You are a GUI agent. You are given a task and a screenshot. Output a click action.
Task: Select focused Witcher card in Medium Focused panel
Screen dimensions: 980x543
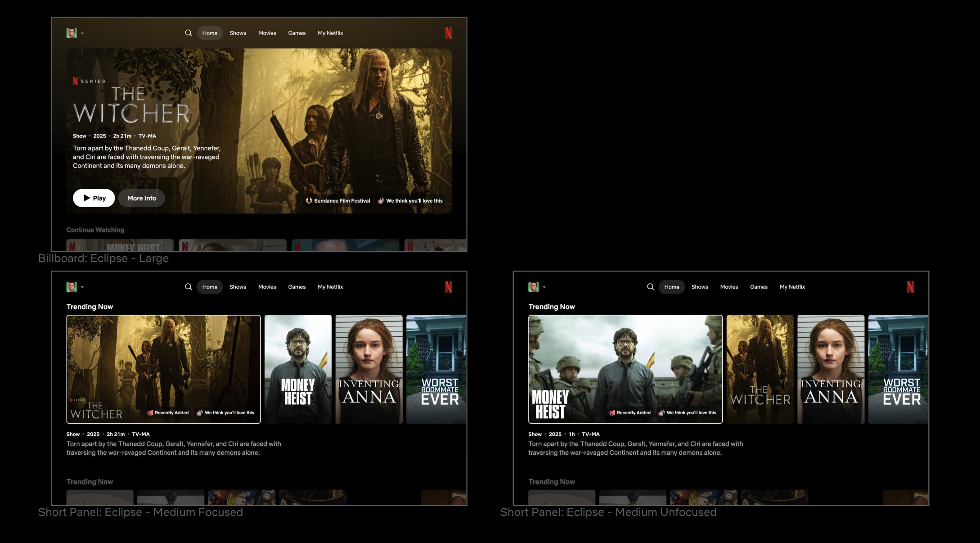click(163, 369)
